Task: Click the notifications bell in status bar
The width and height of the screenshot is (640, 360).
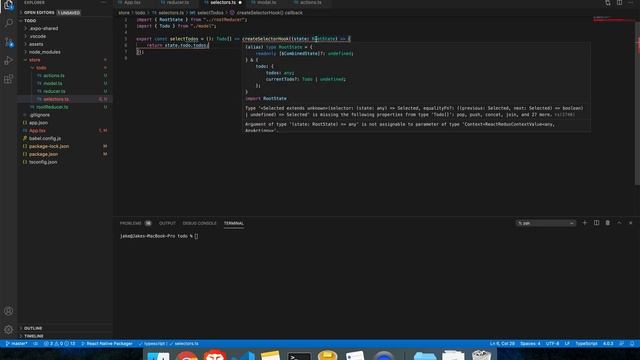Action: 632,344
